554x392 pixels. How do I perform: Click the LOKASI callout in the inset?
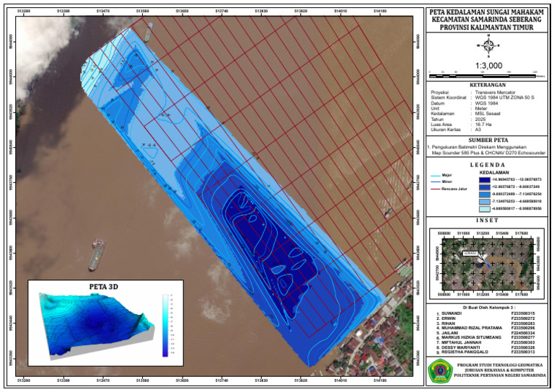470,254
